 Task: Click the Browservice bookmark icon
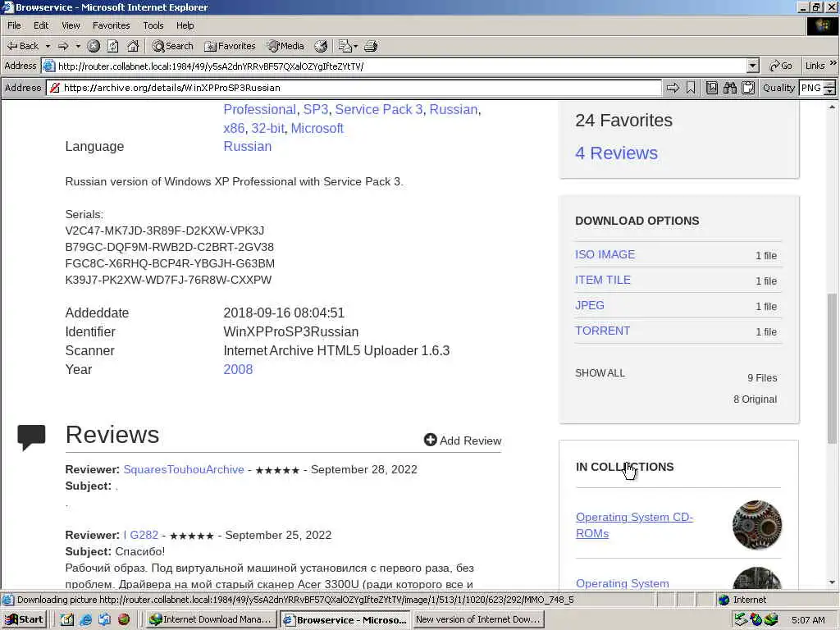691,88
